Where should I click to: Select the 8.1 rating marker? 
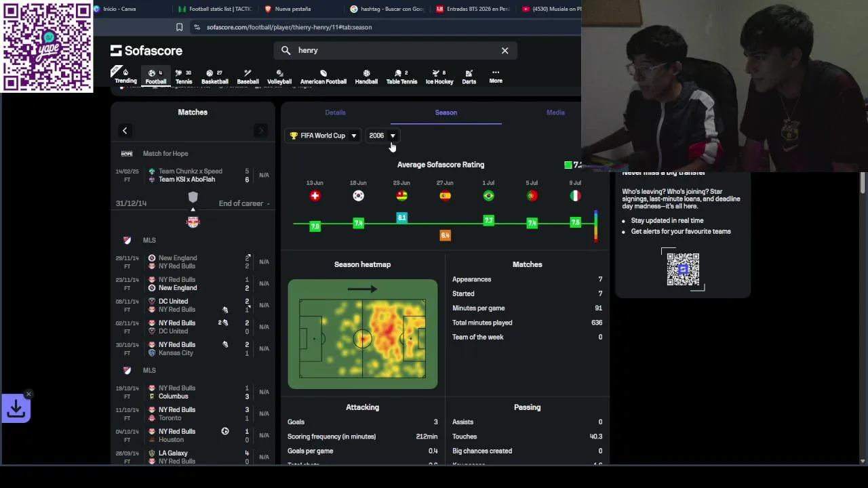click(x=401, y=218)
